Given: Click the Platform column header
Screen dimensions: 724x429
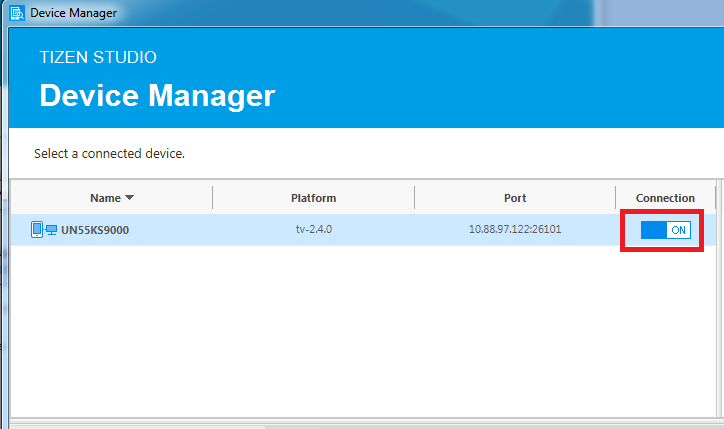Looking at the screenshot, I should (314, 198).
